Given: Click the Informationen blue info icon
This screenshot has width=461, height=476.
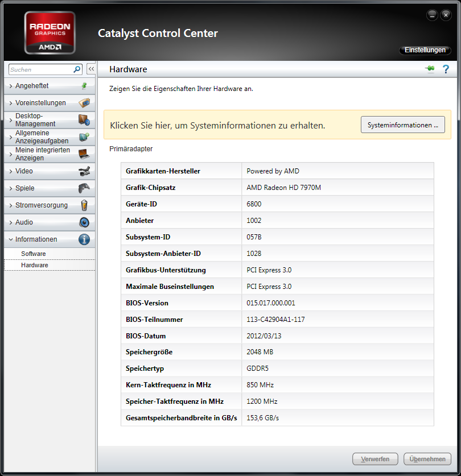Looking at the screenshot, I should 84,239.
